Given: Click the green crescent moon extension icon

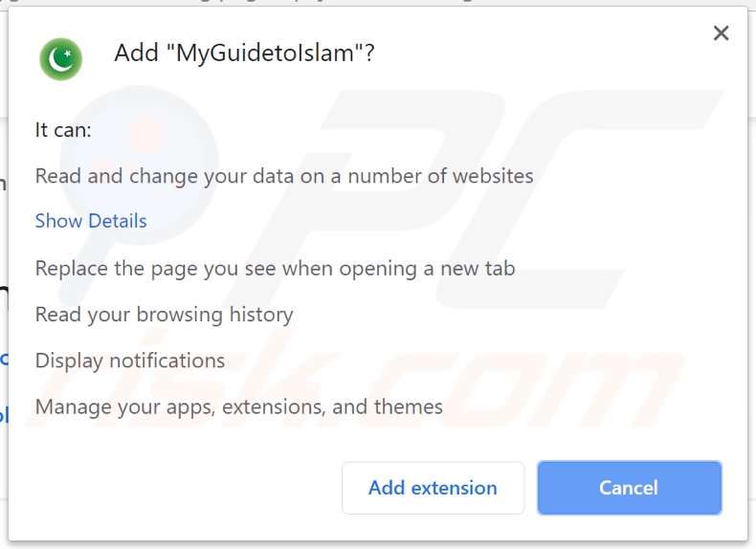Looking at the screenshot, I should coord(60,59).
